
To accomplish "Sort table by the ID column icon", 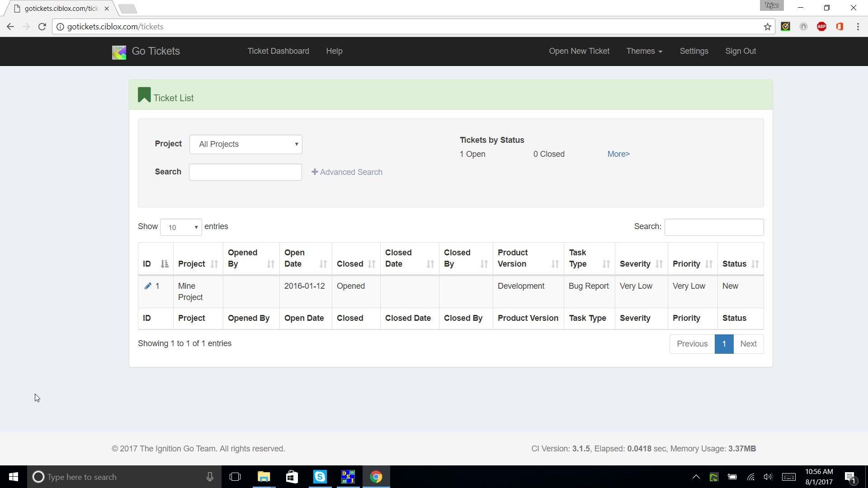I will click(165, 264).
